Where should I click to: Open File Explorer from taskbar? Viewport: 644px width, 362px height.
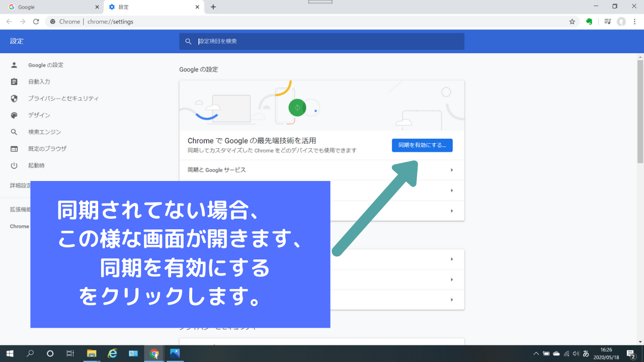(x=92, y=353)
